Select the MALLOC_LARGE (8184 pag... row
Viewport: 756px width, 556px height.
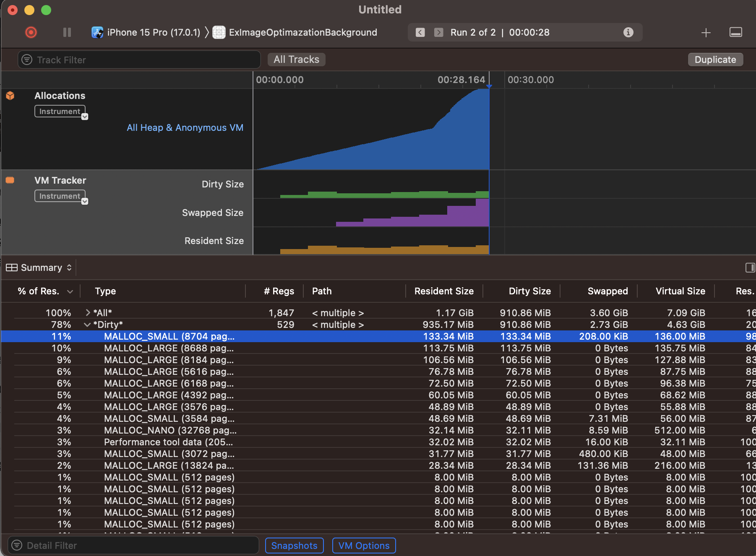[378, 360]
